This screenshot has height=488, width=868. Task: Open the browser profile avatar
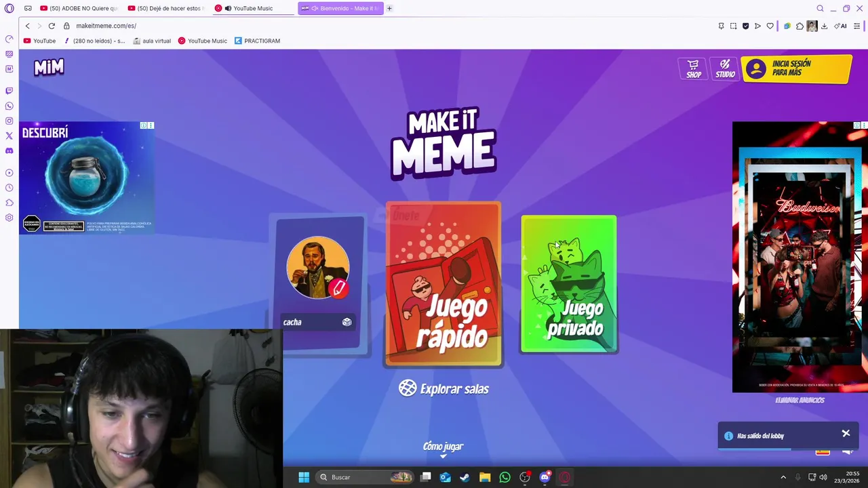pyautogui.click(x=812, y=26)
